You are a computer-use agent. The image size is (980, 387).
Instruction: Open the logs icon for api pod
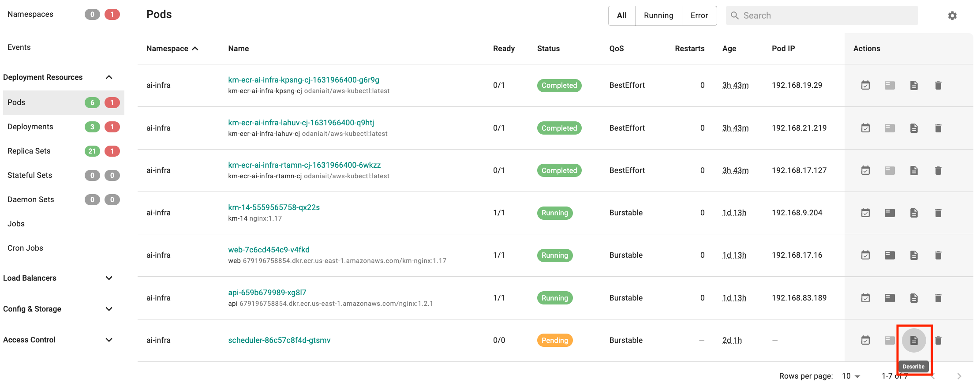890,298
